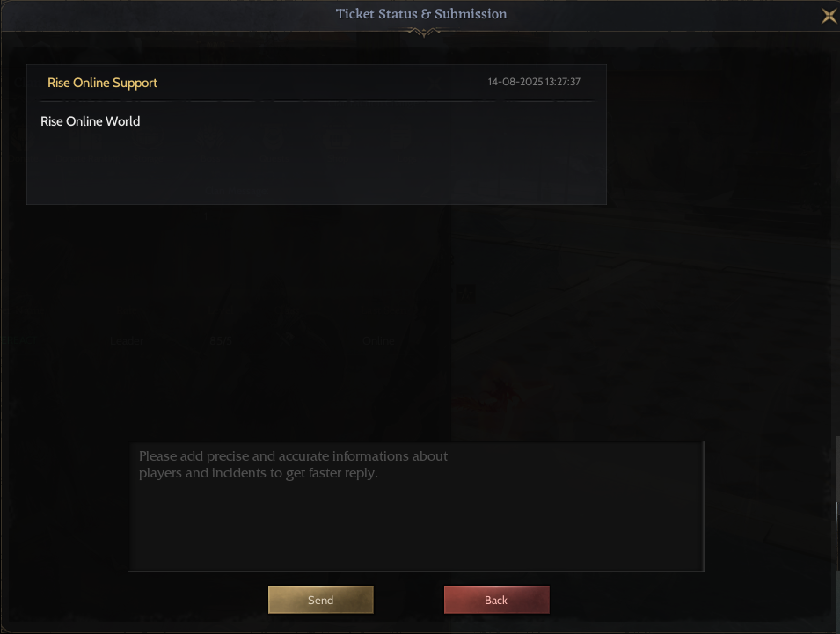
Task: Click the dimmed Leader label behind the dialog
Action: pyautogui.click(x=127, y=341)
